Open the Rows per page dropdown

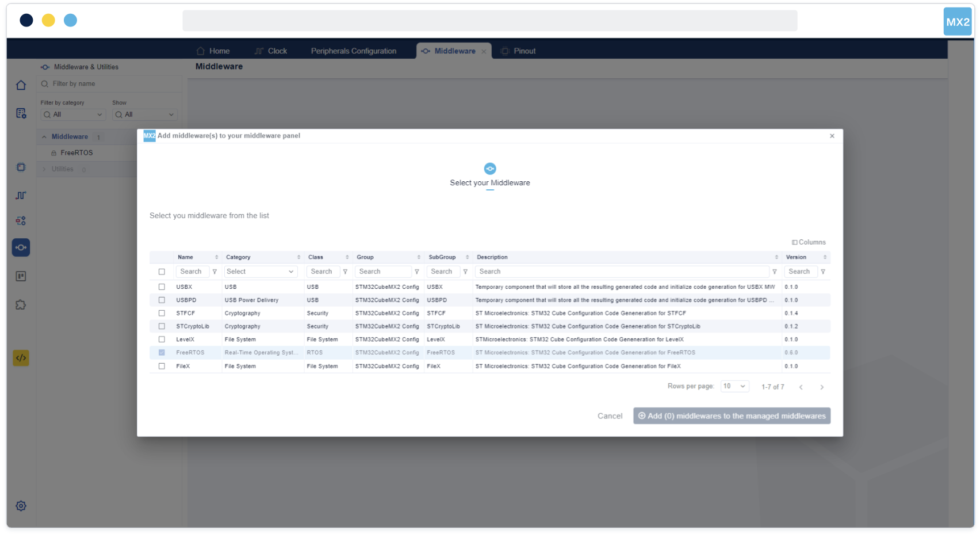[x=734, y=386]
